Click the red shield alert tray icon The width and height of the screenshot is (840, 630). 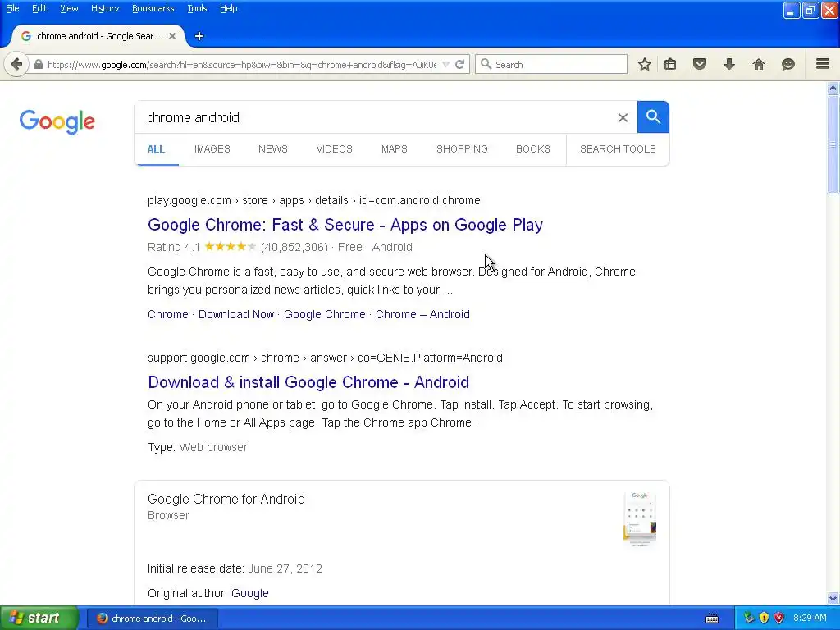[x=779, y=619]
